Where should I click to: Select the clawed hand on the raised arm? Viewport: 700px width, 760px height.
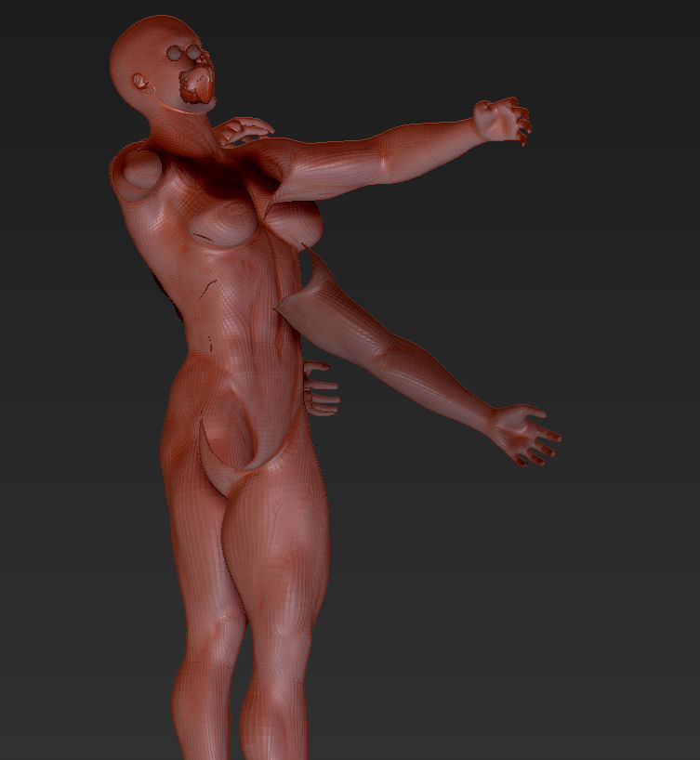tap(502, 120)
